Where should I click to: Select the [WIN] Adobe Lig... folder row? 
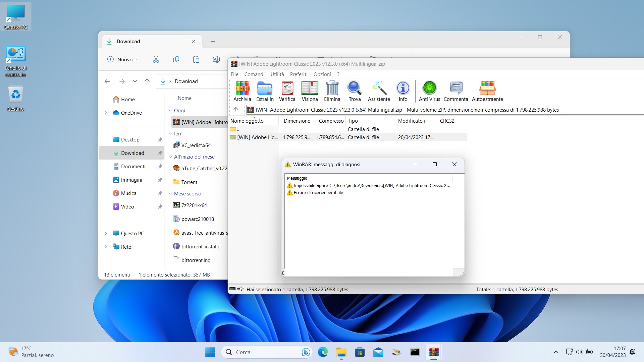(348, 137)
